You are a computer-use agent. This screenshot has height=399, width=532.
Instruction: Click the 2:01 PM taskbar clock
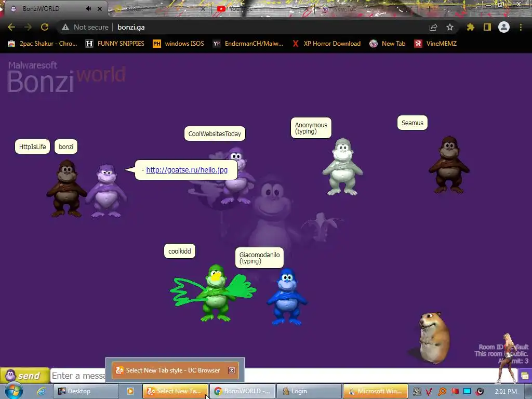(506, 392)
